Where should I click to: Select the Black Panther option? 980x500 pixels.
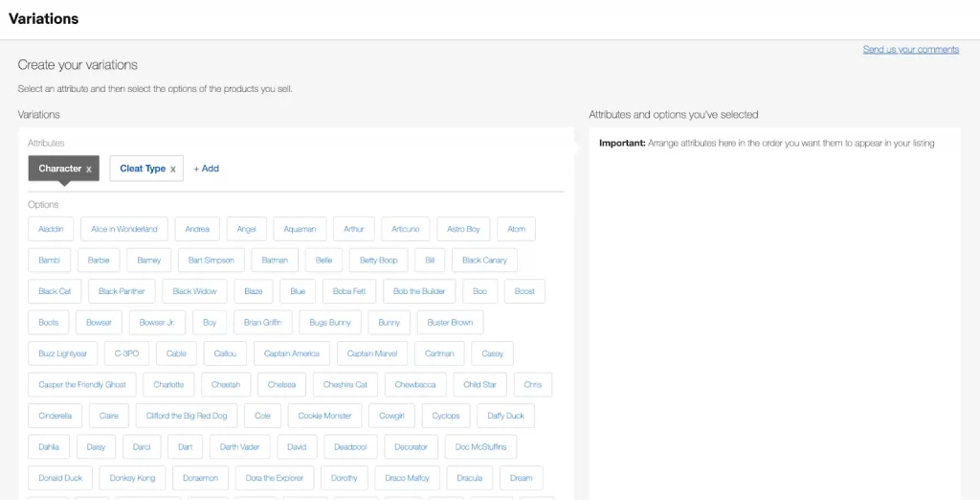(122, 291)
